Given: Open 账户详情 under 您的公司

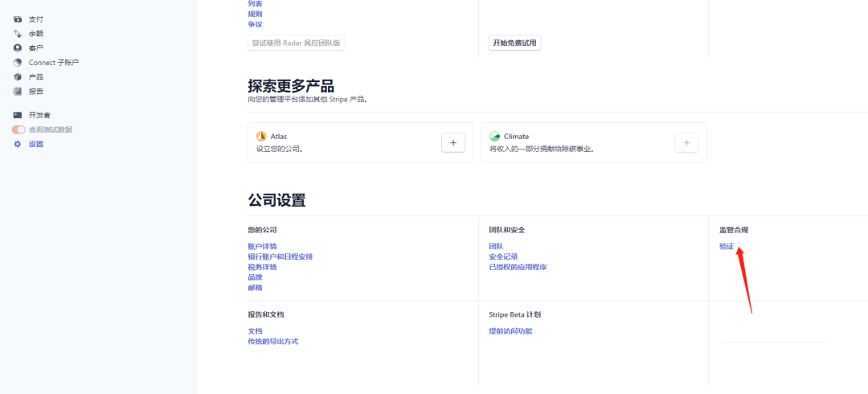Looking at the screenshot, I should (262, 246).
